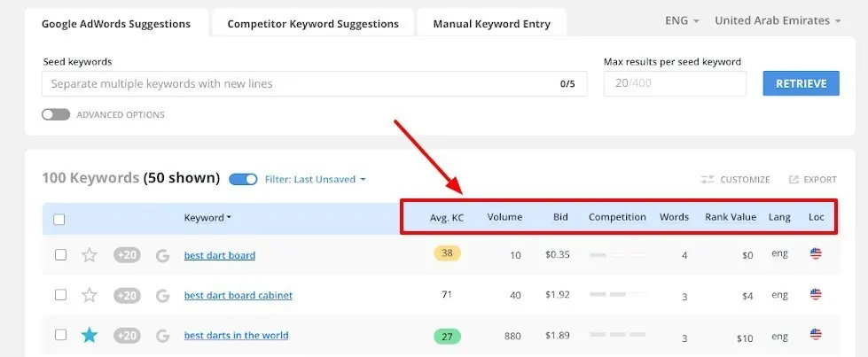Click the US flag in first keyword row
This screenshot has width=868, height=357.
coord(816,253)
